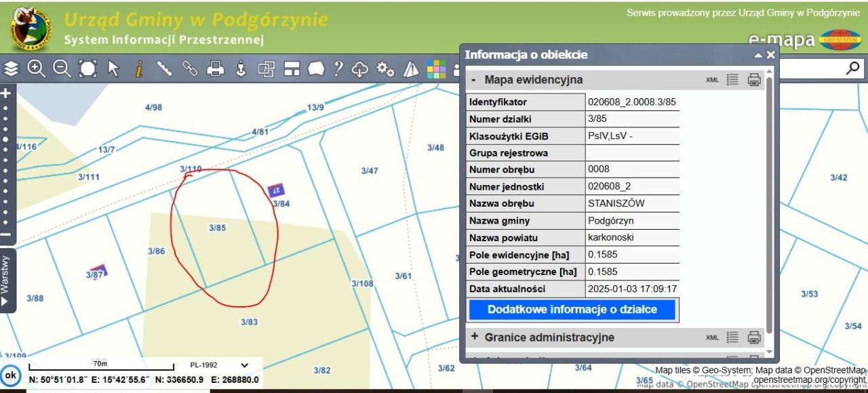Open the map Print tool
This screenshot has width=868, height=393.
coord(215,68)
